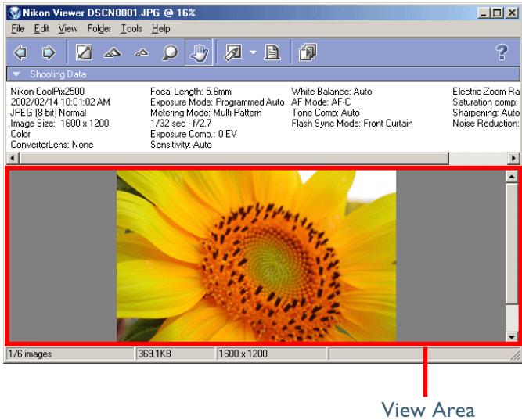
Task: Zoom in with the large mountains icon
Action: tap(113, 52)
